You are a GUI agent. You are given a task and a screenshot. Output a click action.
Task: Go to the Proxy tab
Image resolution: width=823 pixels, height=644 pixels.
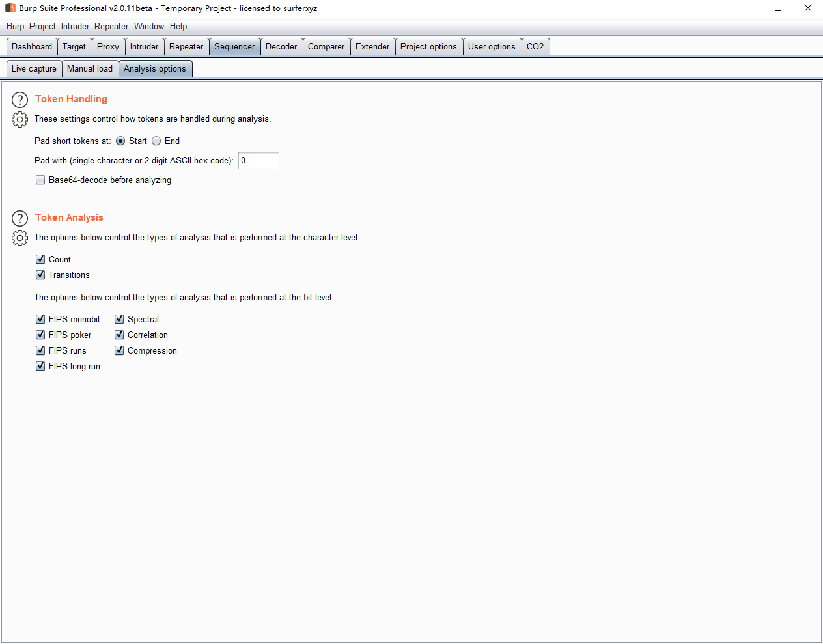(108, 47)
